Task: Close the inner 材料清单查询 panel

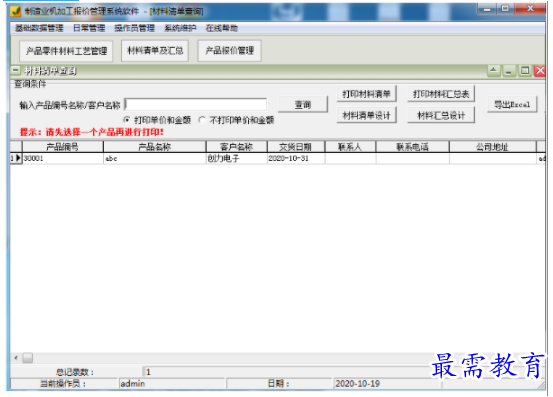Action: pyautogui.click(x=540, y=71)
